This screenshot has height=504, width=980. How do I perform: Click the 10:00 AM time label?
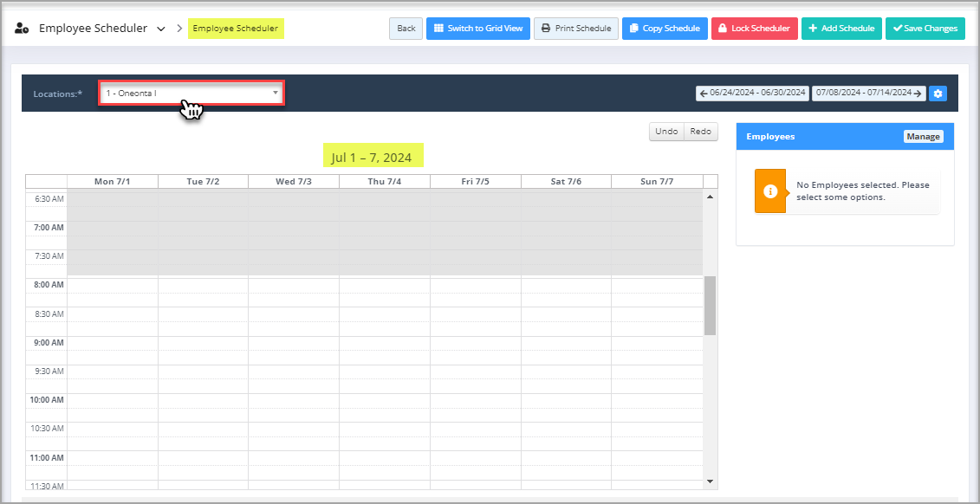pyautogui.click(x=46, y=400)
